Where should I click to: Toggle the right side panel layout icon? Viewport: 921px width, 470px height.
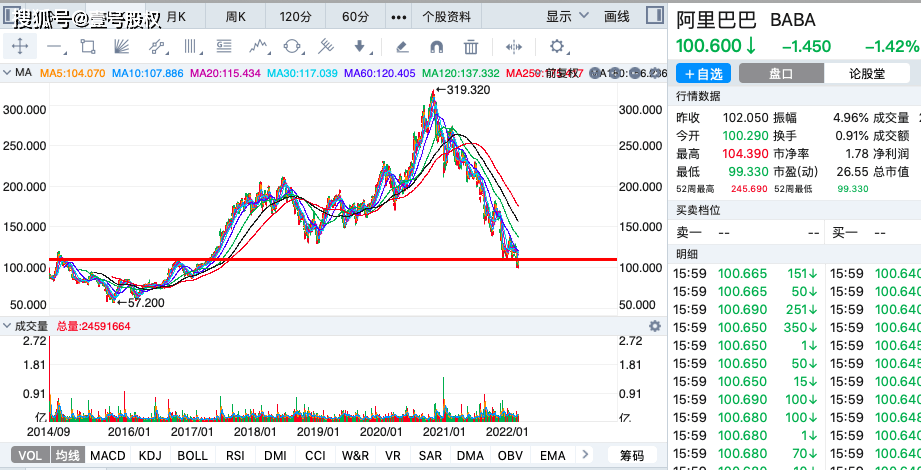655,15
